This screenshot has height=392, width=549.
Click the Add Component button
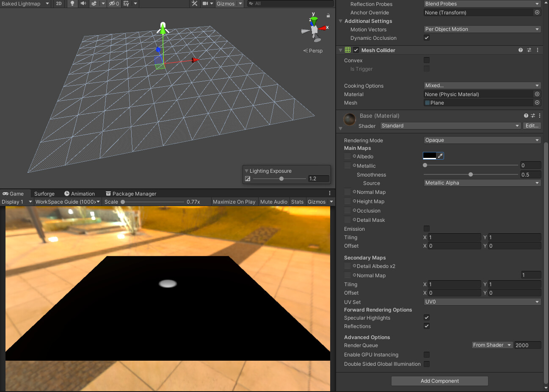click(439, 381)
